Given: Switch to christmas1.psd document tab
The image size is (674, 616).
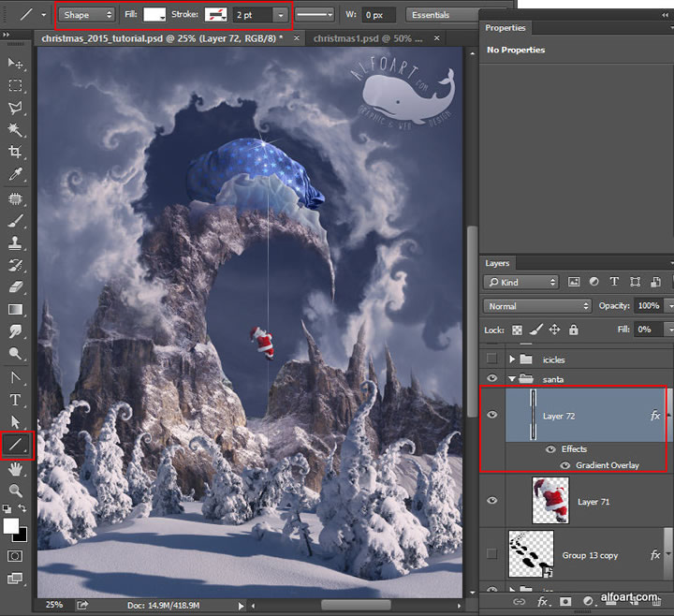Looking at the screenshot, I should point(367,38).
